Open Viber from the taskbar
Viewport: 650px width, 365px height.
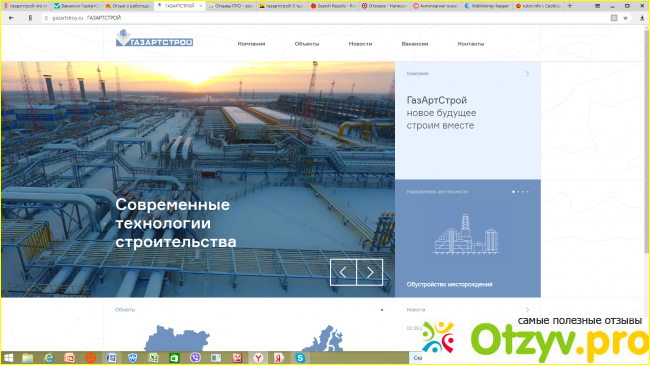coord(195,358)
